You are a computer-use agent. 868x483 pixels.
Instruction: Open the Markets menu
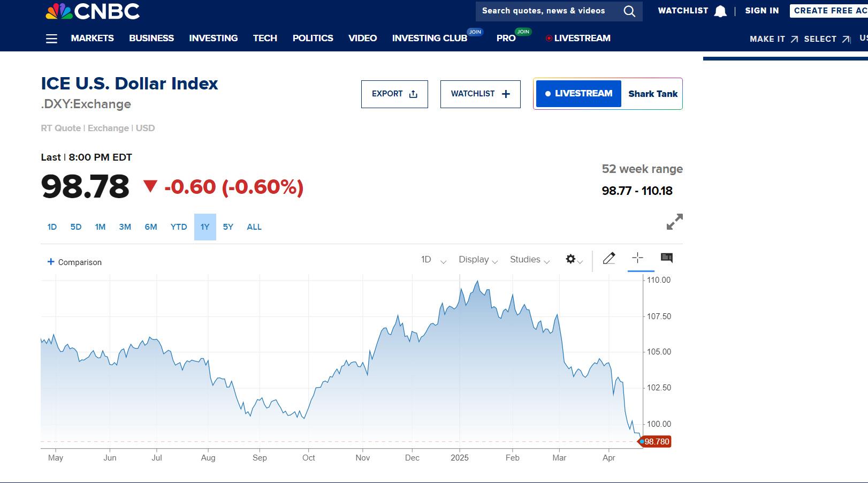92,39
